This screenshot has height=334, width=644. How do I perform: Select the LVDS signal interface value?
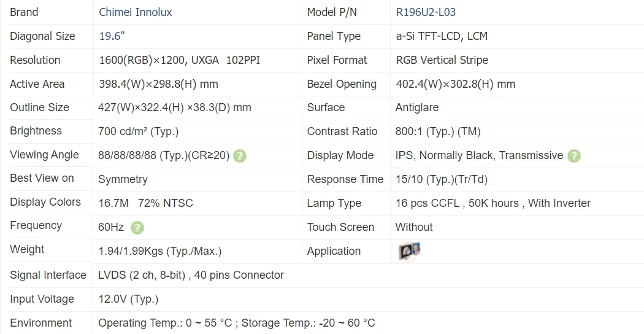pyautogui.click(x=191, y=275)
